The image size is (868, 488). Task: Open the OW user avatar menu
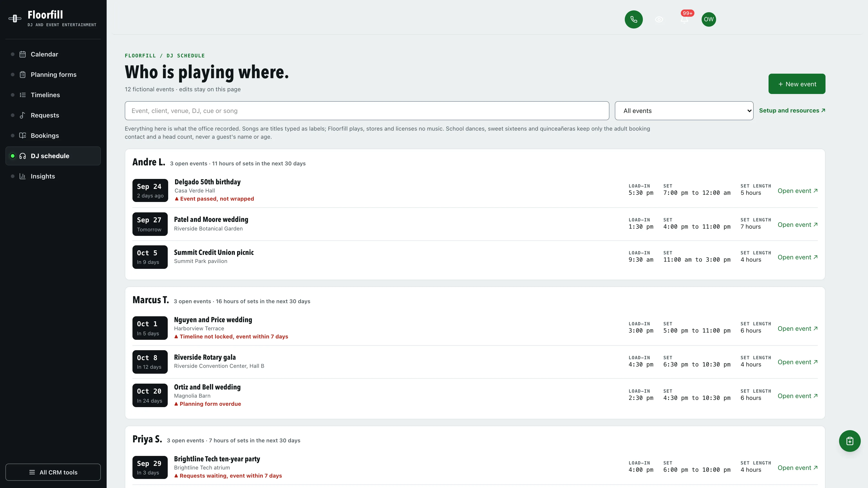tap(709, 19)
